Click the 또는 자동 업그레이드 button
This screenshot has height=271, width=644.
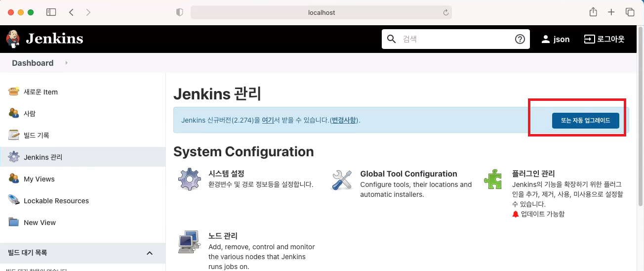(x=585, y=120)
